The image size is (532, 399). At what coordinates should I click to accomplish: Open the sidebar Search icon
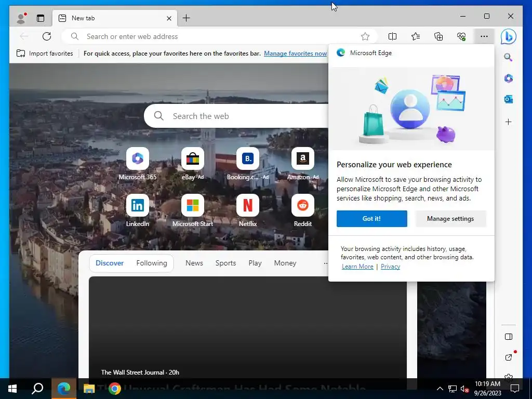[508, 57]
